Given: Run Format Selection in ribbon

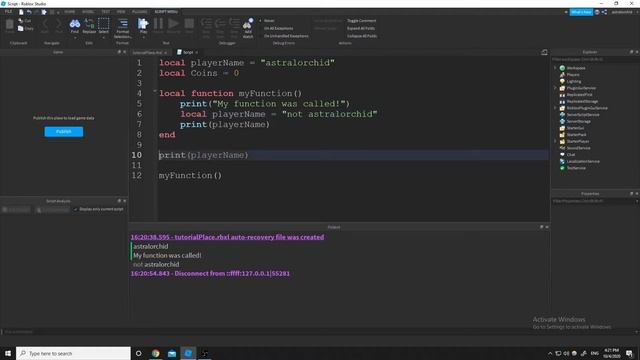Looking at the screenshot, I should pyautogui.click(x=122, y=27).
